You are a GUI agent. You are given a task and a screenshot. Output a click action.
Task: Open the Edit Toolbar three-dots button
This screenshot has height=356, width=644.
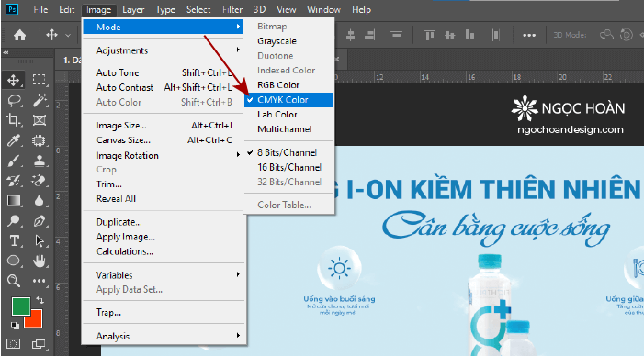(40, 281)
